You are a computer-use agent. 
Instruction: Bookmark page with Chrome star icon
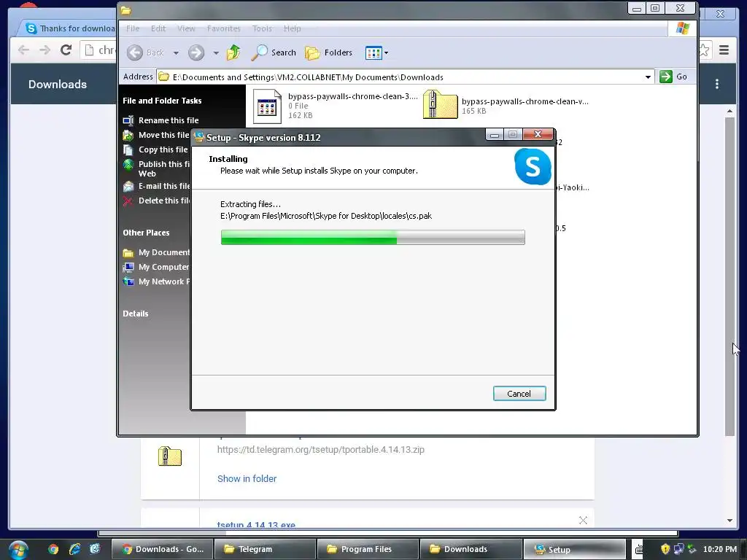click(705, 50)
